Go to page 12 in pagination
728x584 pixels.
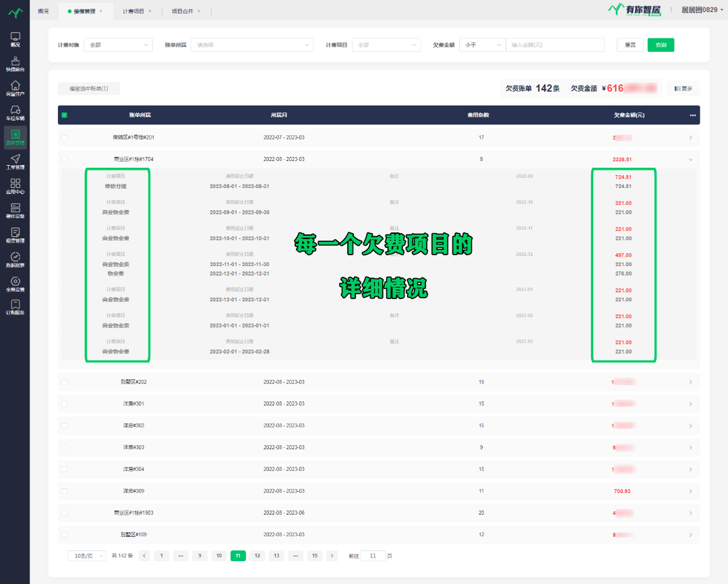tap(257, 556)
